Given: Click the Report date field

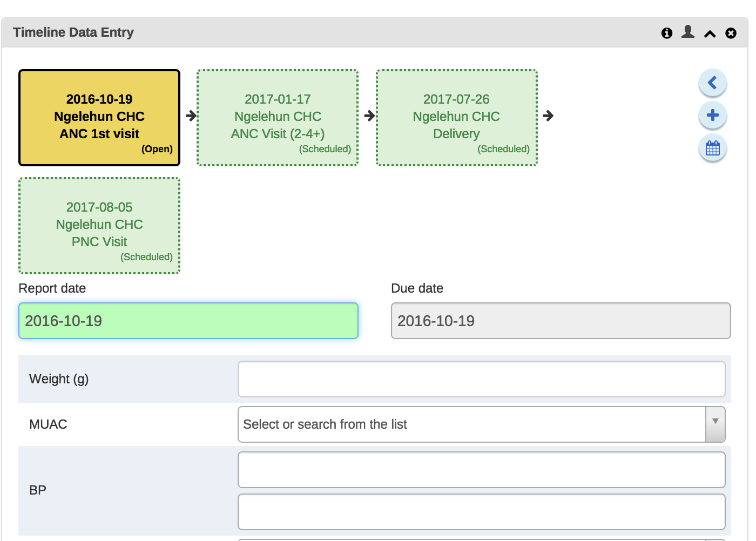Looking at the screenshot, I should click(x=188, y=321).
